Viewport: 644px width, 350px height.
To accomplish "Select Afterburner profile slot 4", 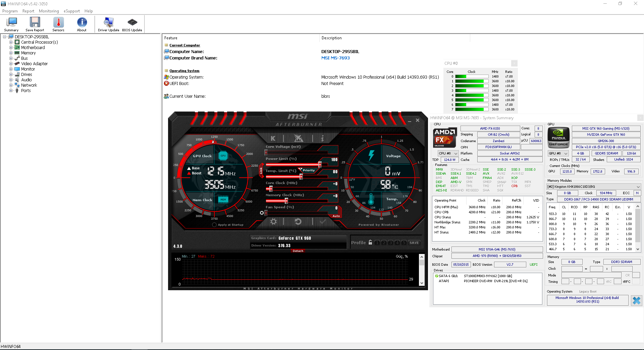I will point(397,243).
